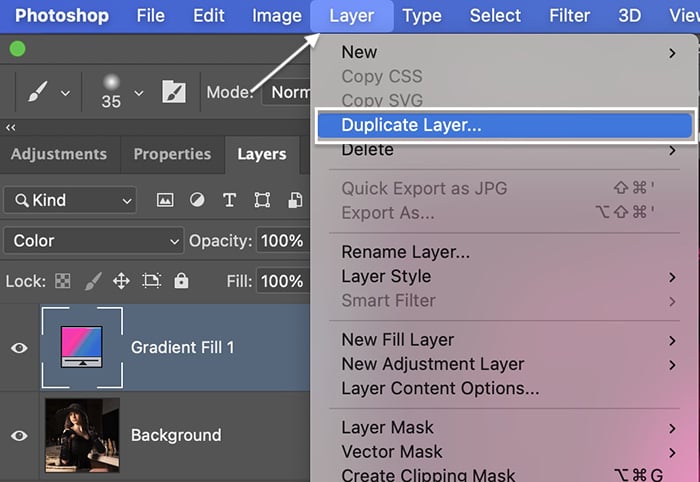This screenshot has height=482, width=700.
Task: Expand the Delete submenu
Action: pyautogui.click(x=672, y=151)
